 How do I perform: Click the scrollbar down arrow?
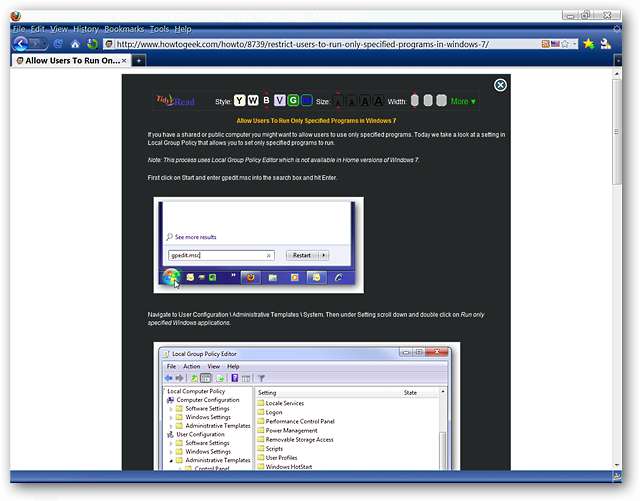[617, 465]
